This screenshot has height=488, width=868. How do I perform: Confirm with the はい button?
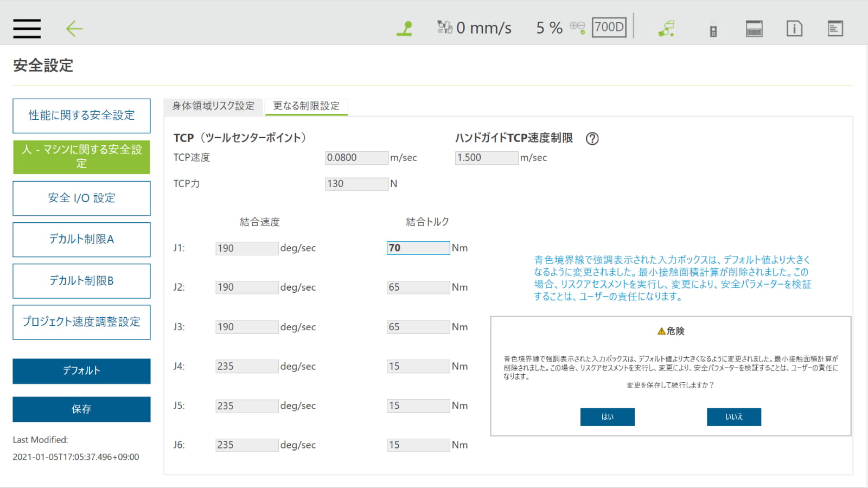(608, 417)
